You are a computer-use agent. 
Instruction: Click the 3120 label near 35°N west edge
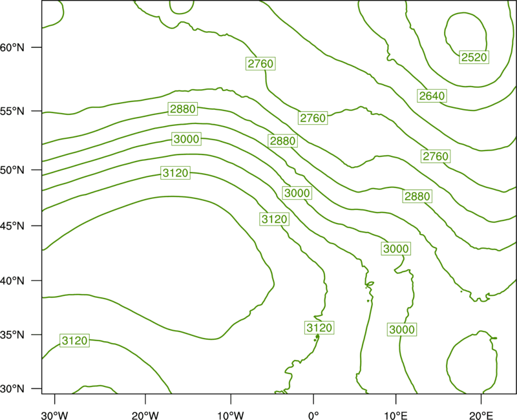75,341
